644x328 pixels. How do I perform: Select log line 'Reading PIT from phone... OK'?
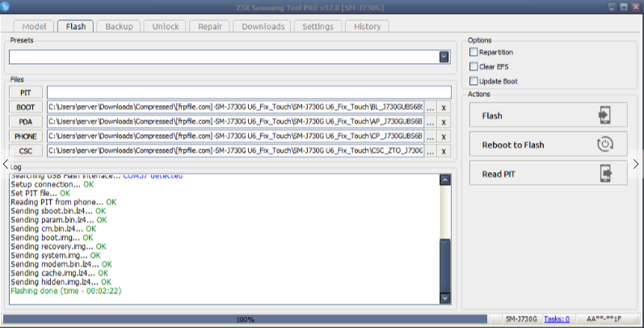point(64,202)
